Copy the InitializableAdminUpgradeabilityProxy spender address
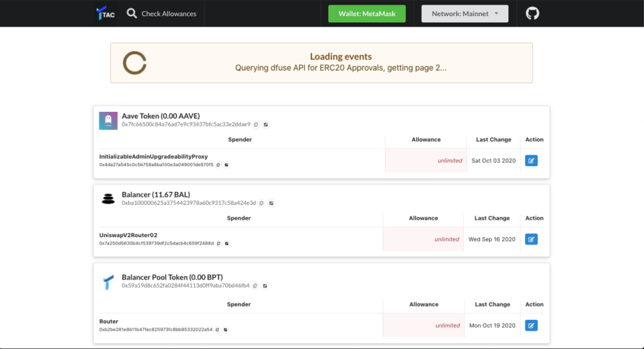Screen dimensions: 644x349 (x=218, y=165)
